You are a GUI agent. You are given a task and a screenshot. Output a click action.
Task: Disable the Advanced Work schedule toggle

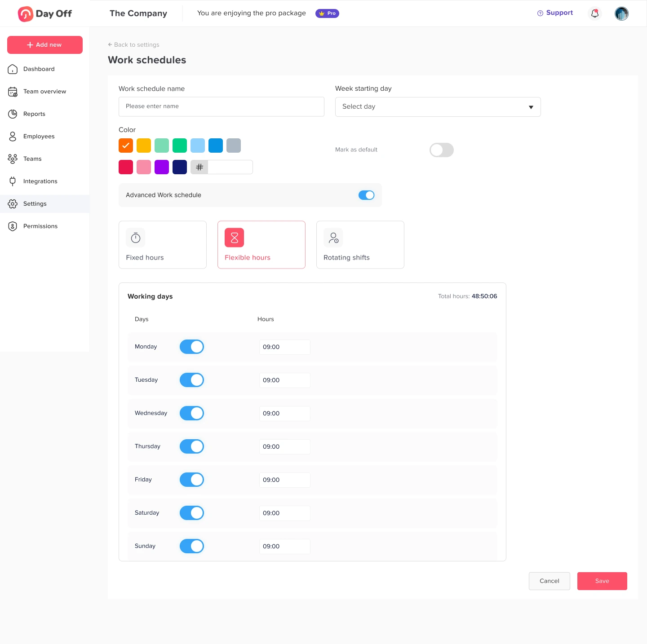pyautogui.click(x=366, y=195)
